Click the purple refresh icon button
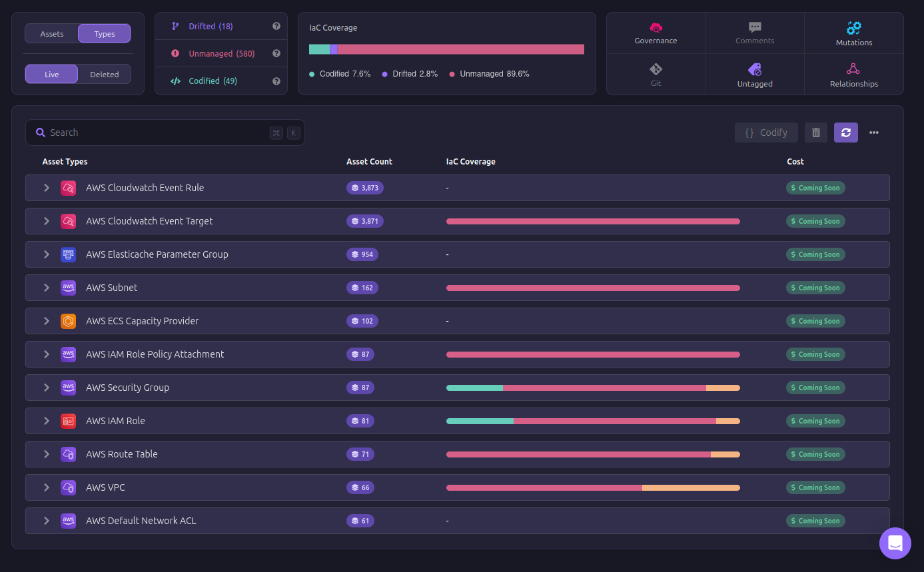 tap(846, 133)
